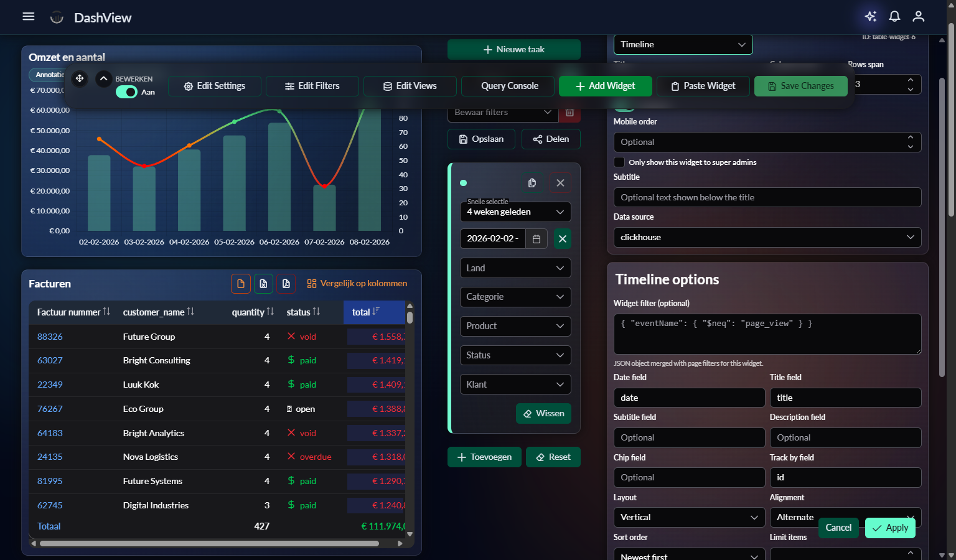
Task: Change the widget type from Timeline
Action: click(x=683, y=44)
